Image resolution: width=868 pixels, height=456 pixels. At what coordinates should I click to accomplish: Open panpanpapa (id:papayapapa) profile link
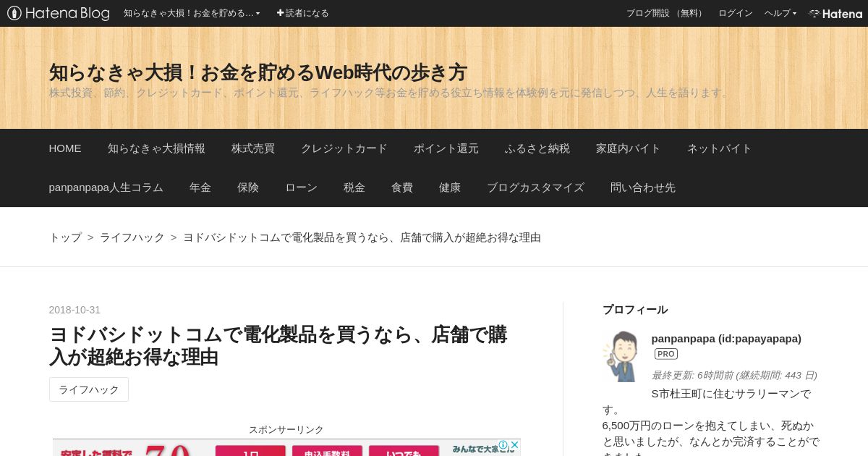click(x=726, y=339)
